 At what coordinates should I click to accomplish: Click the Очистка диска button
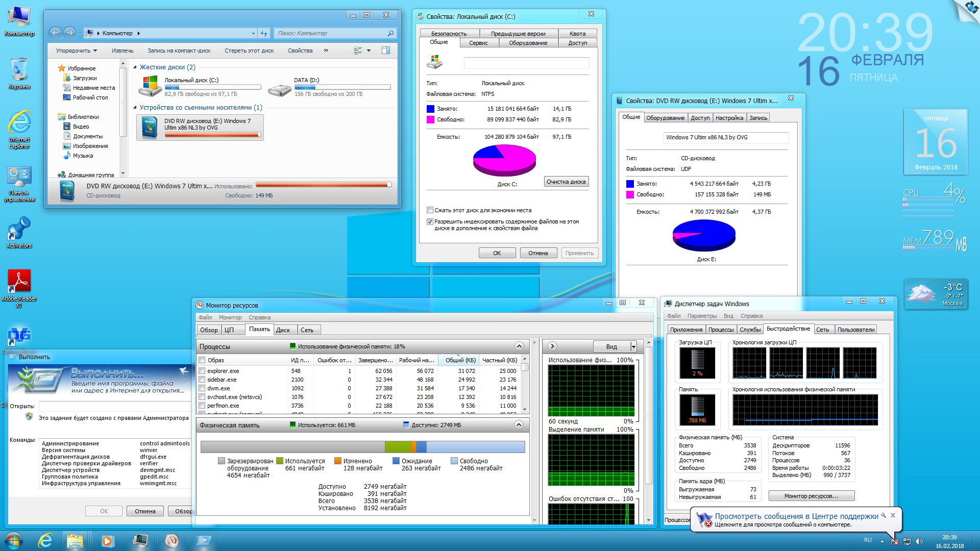566,182
